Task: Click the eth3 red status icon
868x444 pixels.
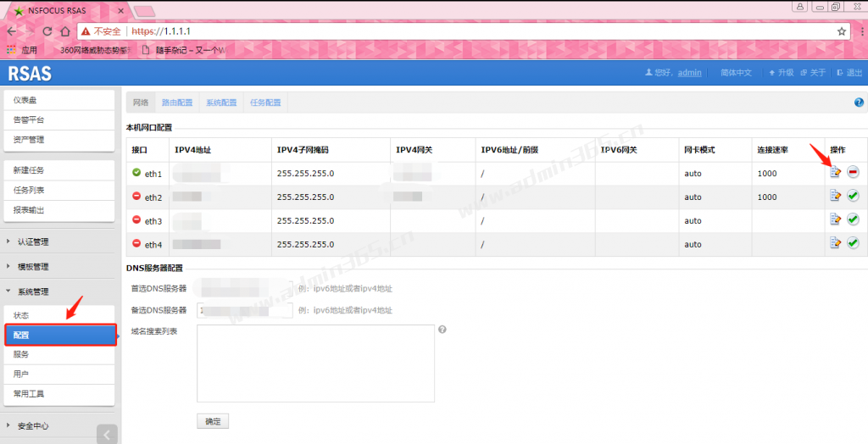Action: 136,219
